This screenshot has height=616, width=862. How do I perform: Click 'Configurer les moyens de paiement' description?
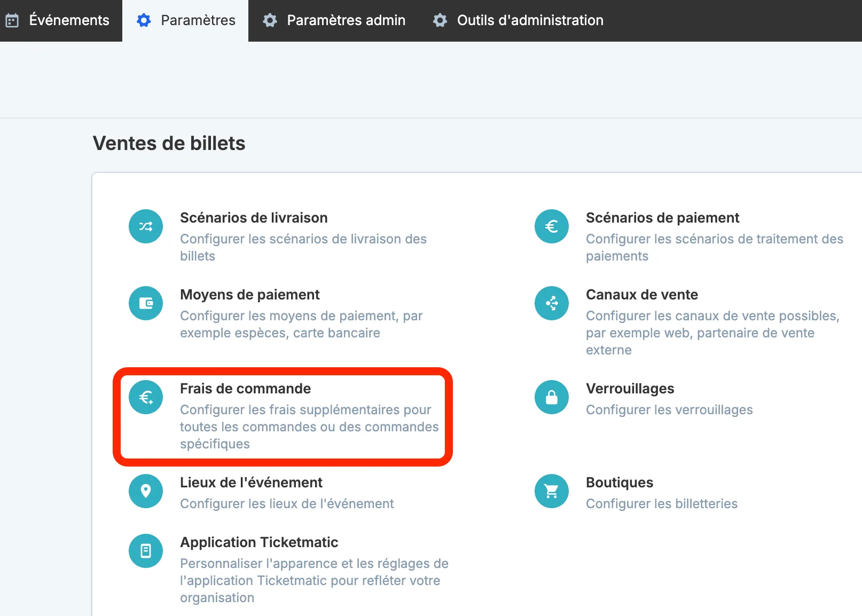click(x=301, y=325)
